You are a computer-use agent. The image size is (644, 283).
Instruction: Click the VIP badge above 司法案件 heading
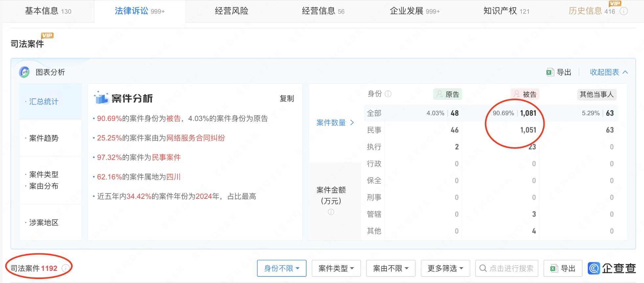(x=47, y=35)
